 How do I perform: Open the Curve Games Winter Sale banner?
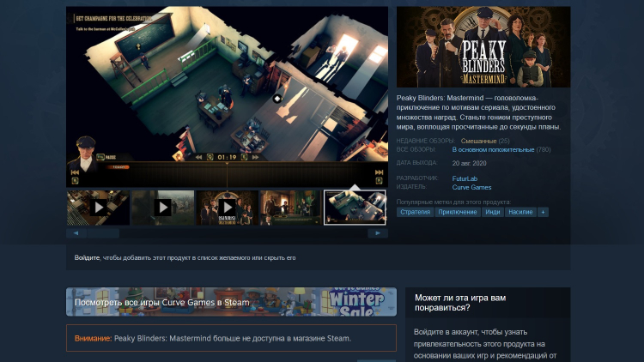coord(231,302)
